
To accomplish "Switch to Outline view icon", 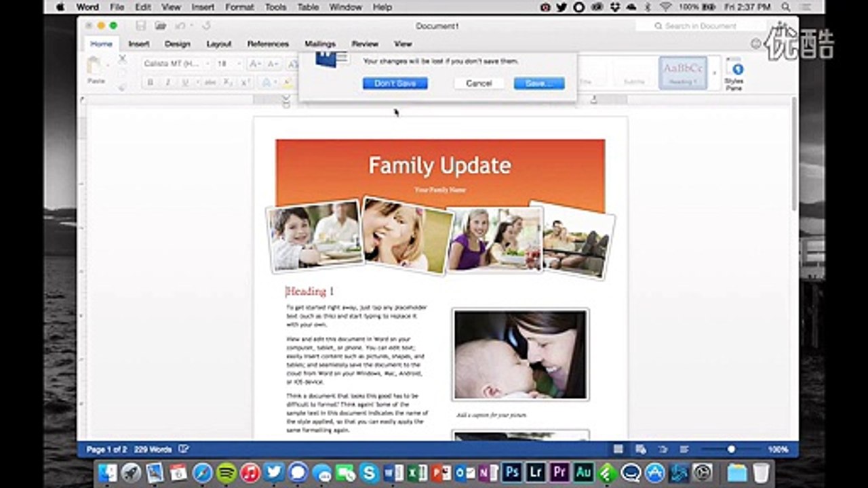I will tap(663, 449).
